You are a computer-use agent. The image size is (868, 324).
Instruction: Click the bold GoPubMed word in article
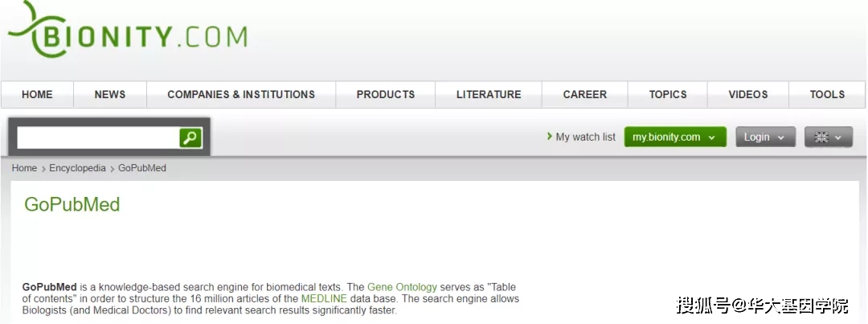pyautogui.click(x=49, y=288)
